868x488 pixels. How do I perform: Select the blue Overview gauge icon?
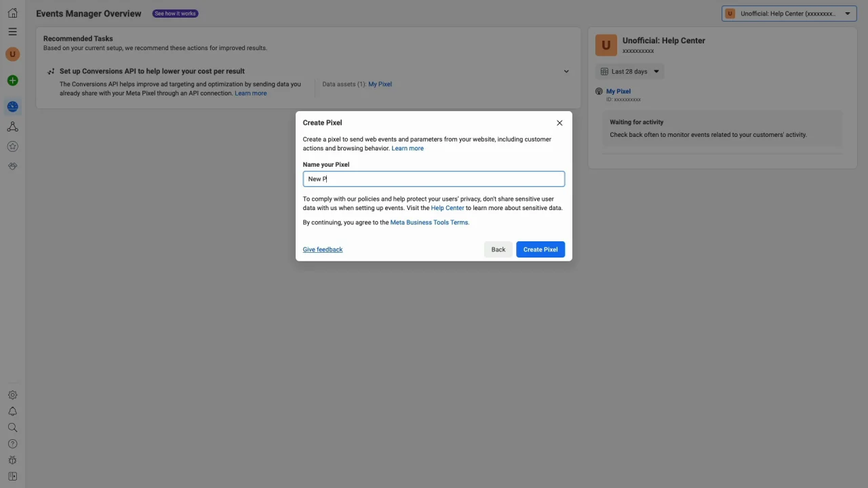pos(12,106)
